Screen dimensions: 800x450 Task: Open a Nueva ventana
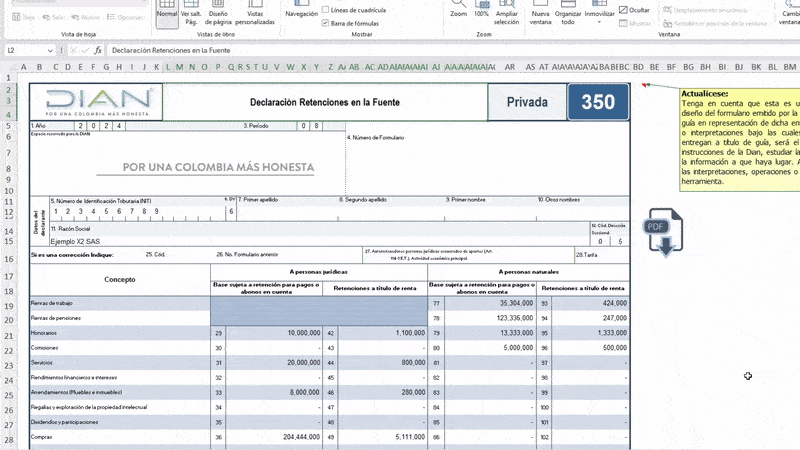[540, 15]
